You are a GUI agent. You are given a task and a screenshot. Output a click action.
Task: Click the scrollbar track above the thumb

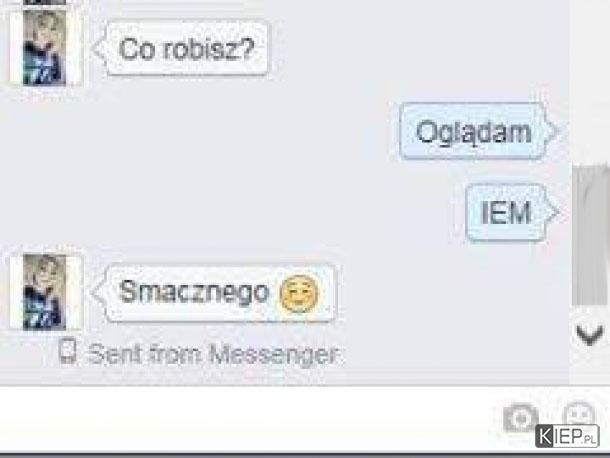pyautogui.click(x=591, y=82)
